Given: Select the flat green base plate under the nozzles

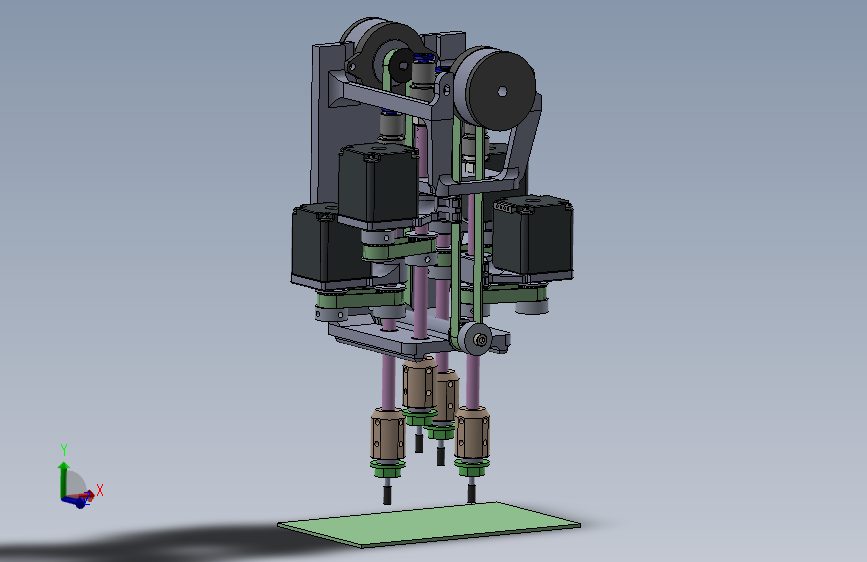Looking at the screenshot, I should [x=429, y=524].
